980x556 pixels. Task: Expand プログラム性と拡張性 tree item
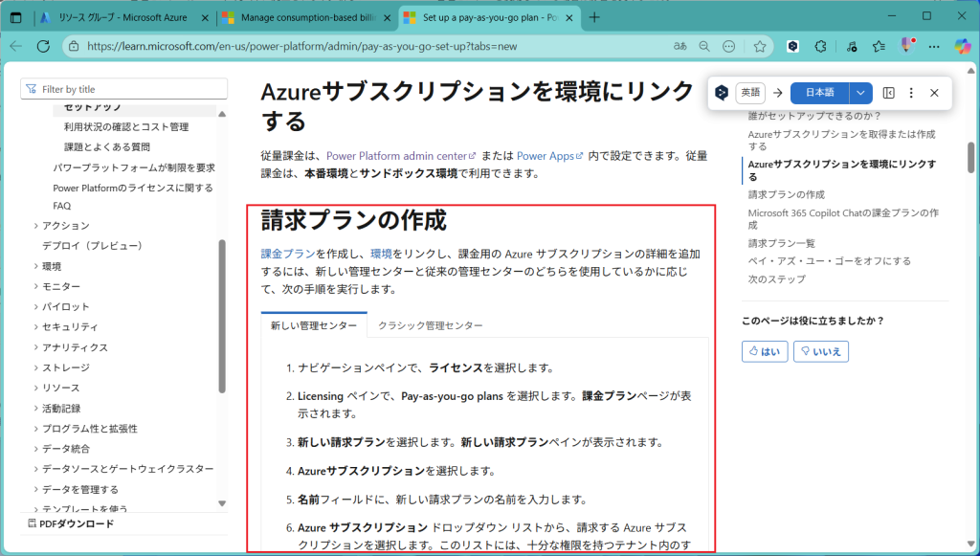click(35, 429)
